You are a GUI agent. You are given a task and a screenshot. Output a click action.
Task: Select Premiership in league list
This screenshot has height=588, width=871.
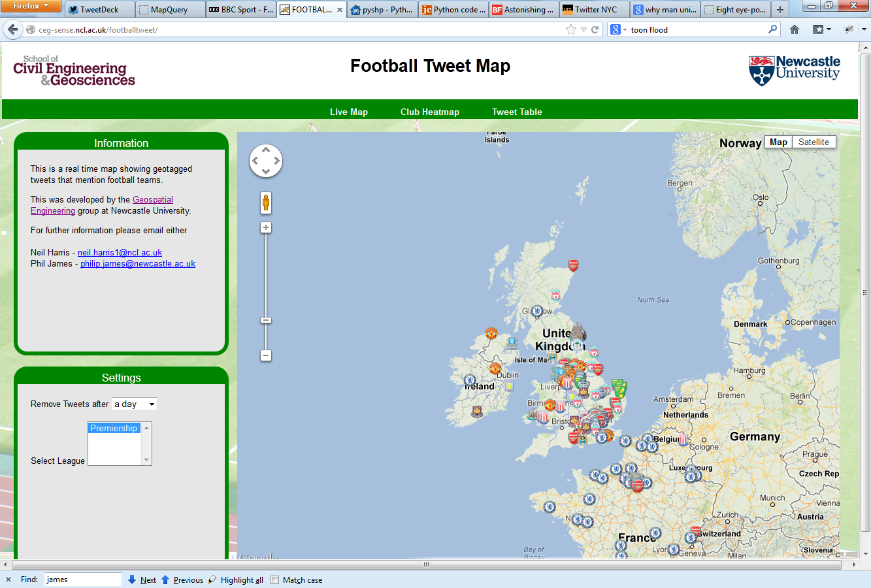coord(114,428)
